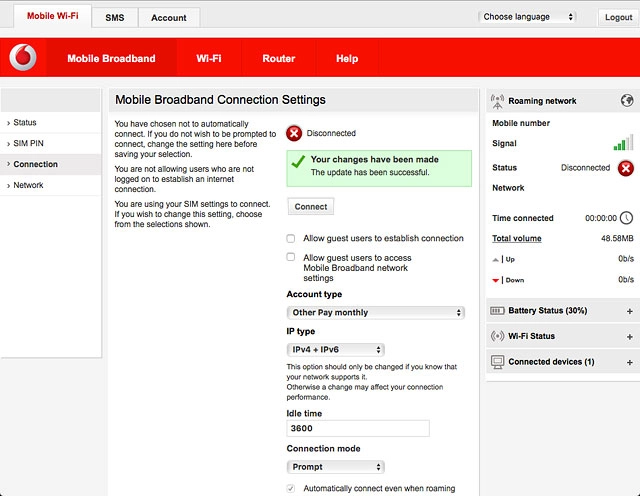640x496 pixels.
Task: Open SIM PIN in the left sidebar
Action: point(28,143)
